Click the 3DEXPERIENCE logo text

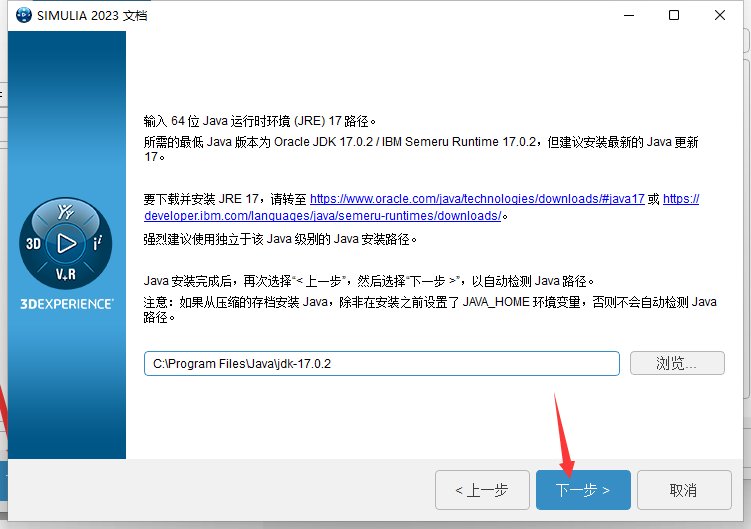click(x=67, y=303)
